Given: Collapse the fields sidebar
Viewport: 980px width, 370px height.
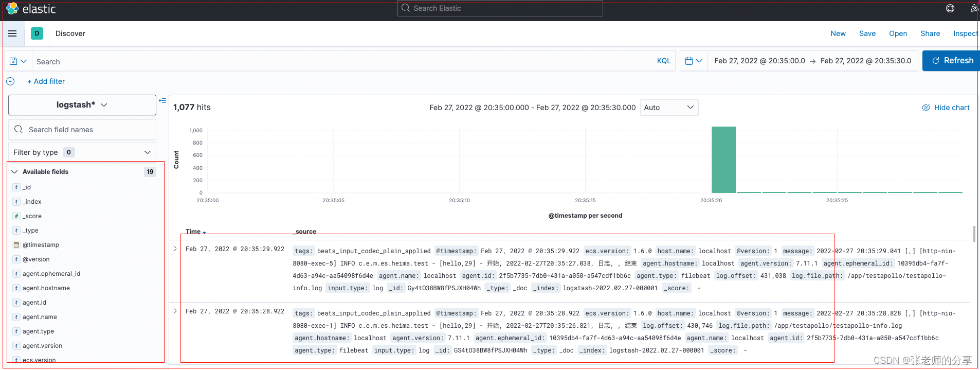Looking at the screenshot, I should [162, 101].
